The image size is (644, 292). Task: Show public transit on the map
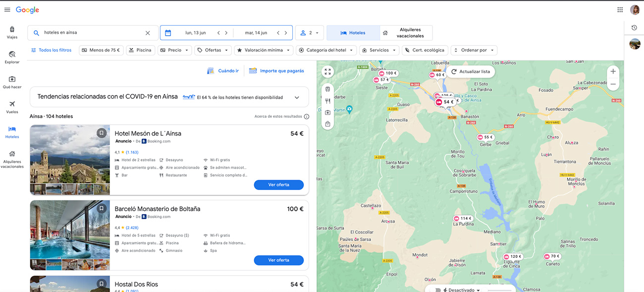327,90
